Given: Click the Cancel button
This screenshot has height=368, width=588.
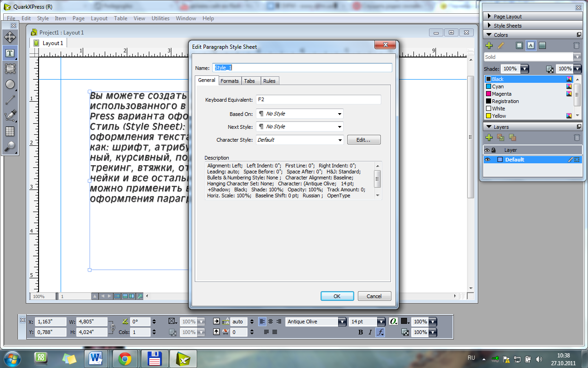Looking at the screenshot, I should [x=374, y=296].
